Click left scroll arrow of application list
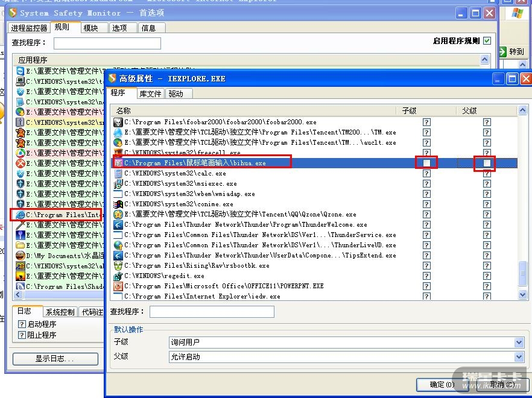This screenshot has height=398, width=532. click(x=18, y=295)
